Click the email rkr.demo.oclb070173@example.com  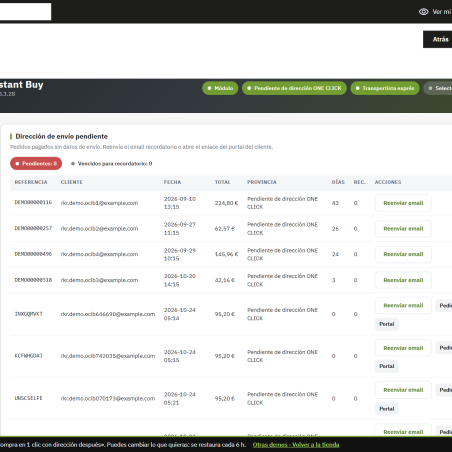(108, 398)
